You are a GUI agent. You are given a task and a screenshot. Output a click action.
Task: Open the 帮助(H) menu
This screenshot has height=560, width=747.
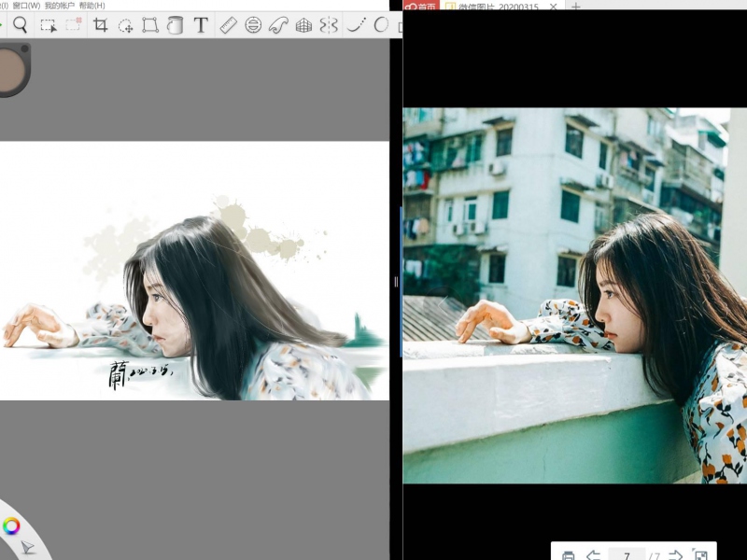point(92,6)
